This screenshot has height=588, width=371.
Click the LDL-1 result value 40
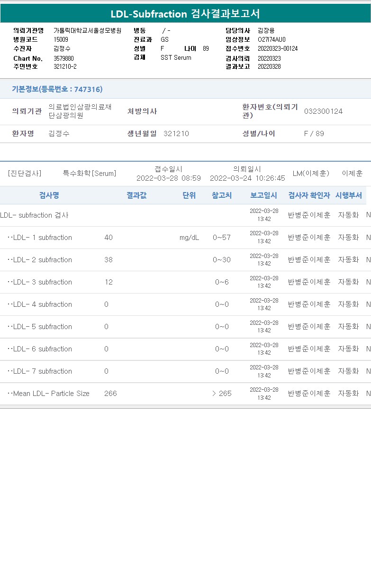coord(109,238)
